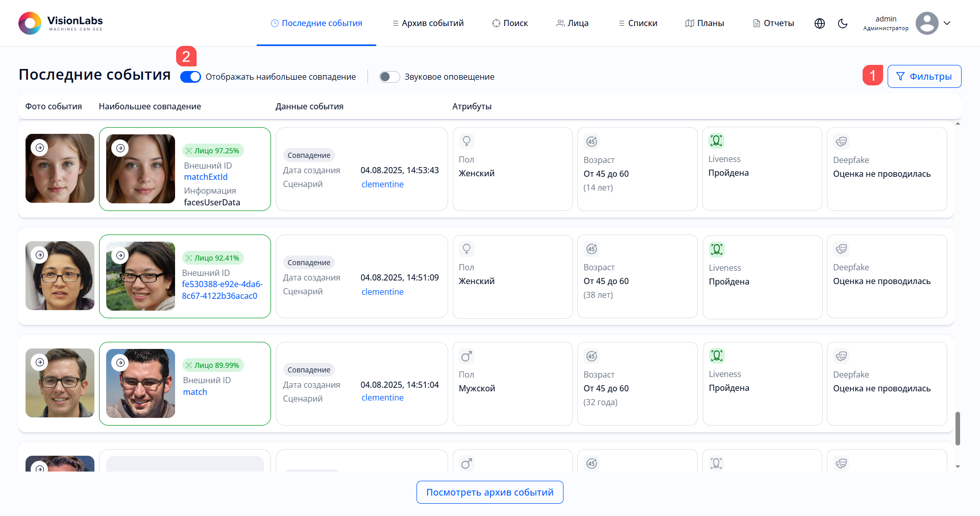This screenshot has width=980, height=516.
Task: Open the matchExtId external ID link
Action: (206, 177)
